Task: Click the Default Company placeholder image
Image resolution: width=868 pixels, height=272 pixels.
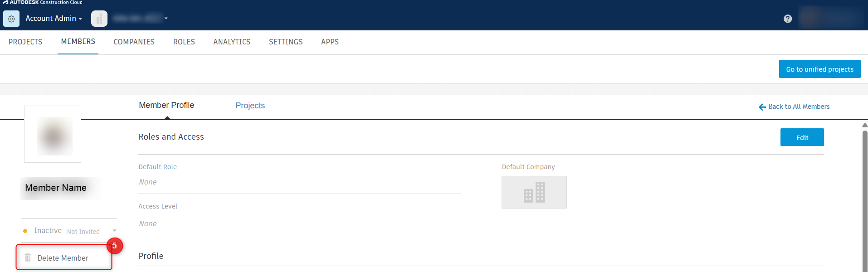Action: pyautogui.click(x=534, y=192)
